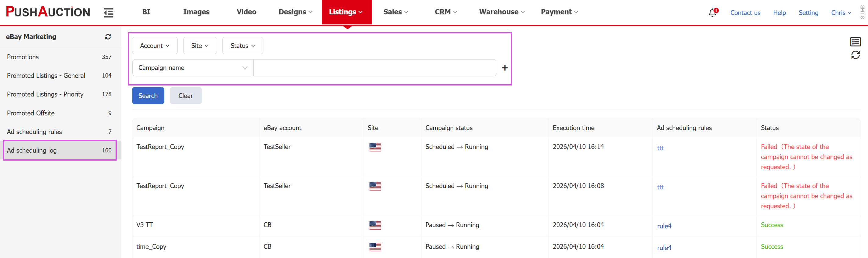
Task: Collapse the sidebar with the menu icon
Action: [x=109, y=13]
